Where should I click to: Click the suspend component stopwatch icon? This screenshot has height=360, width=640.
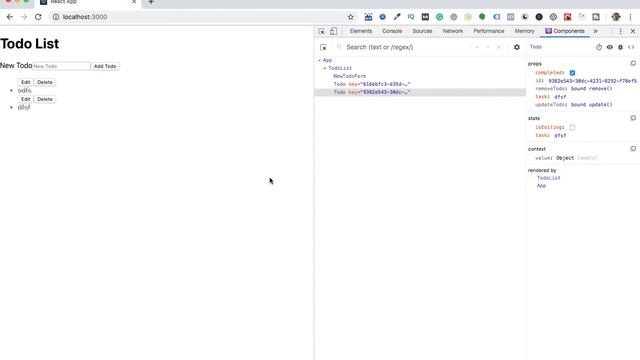[599, 47]
